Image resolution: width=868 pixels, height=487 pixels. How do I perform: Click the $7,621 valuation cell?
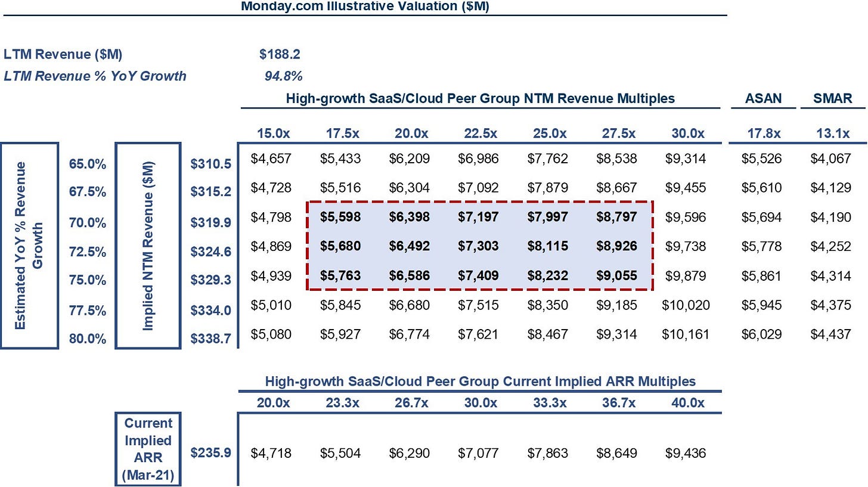pyautogui.click(x=478, y=334)
